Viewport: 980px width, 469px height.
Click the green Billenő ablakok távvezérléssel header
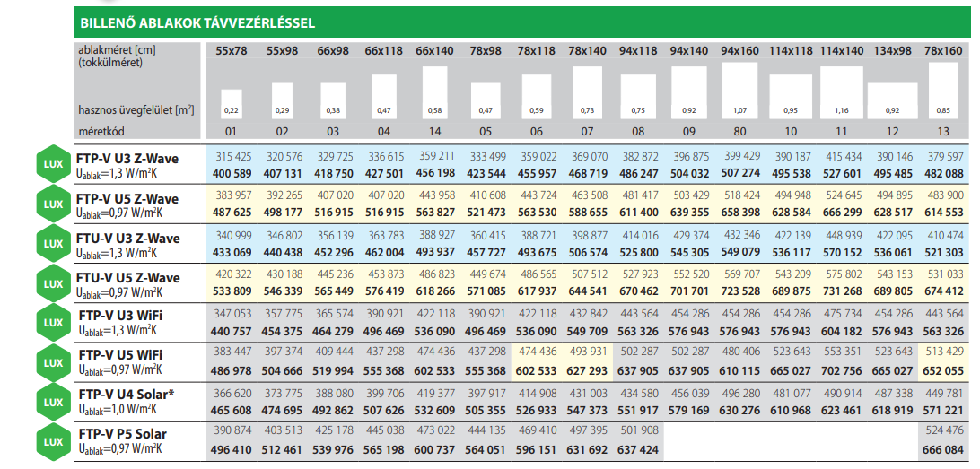pyautogui.click(x=524, y=23)
